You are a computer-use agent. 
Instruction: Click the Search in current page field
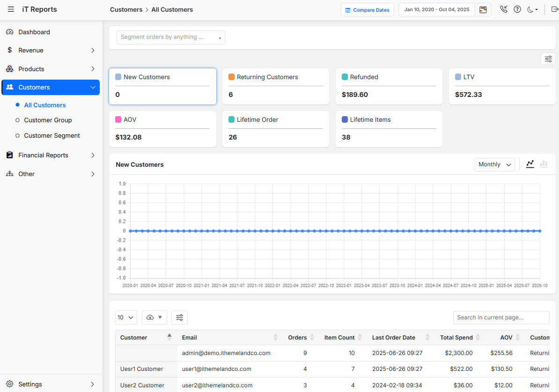click(501, 318)
